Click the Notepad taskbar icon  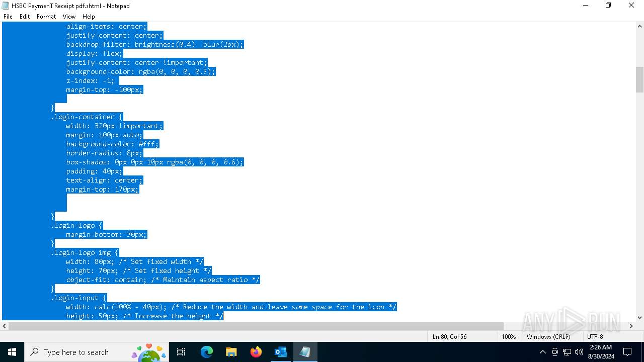pos(305,352)
